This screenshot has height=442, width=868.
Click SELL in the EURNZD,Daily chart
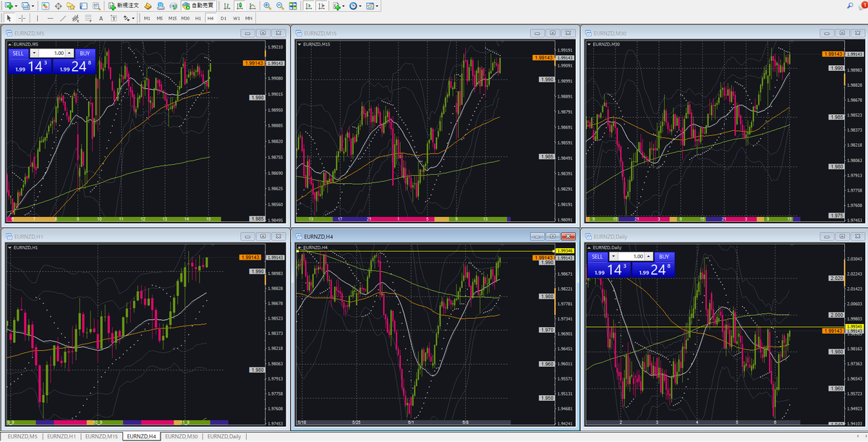(596, 256)
